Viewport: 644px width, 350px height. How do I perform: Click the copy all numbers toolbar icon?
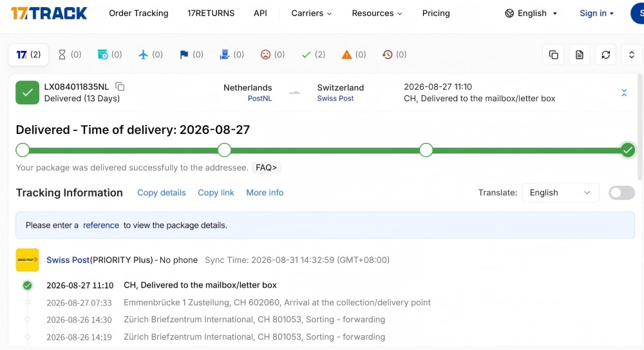[553, 55]
